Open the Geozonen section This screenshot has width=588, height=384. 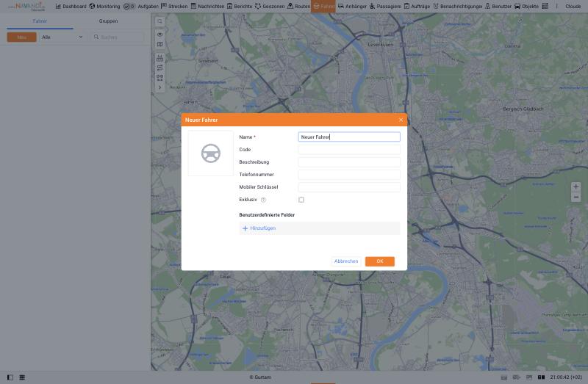[270, 6]
